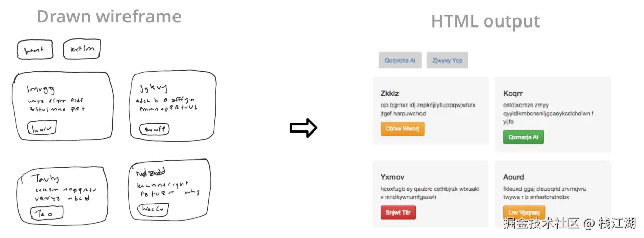
Task: Select the Zkklz card heading
Action: click(x=390, y=93)
